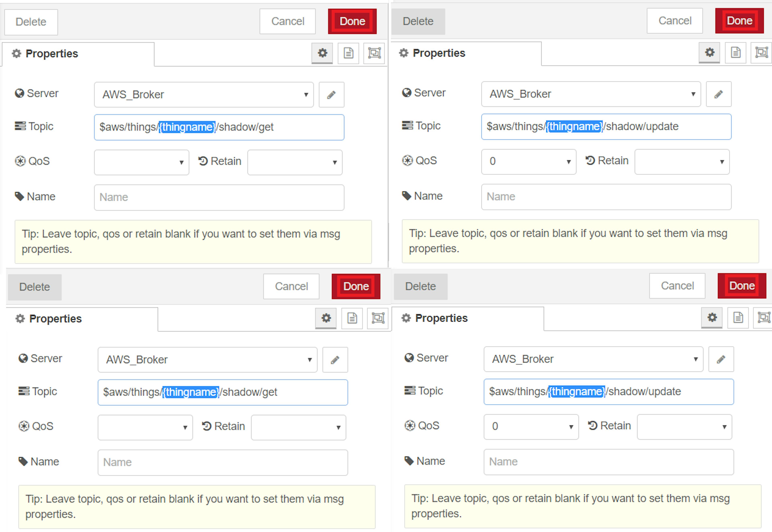Click Cancel button in top-left panel

coord(288,21)
